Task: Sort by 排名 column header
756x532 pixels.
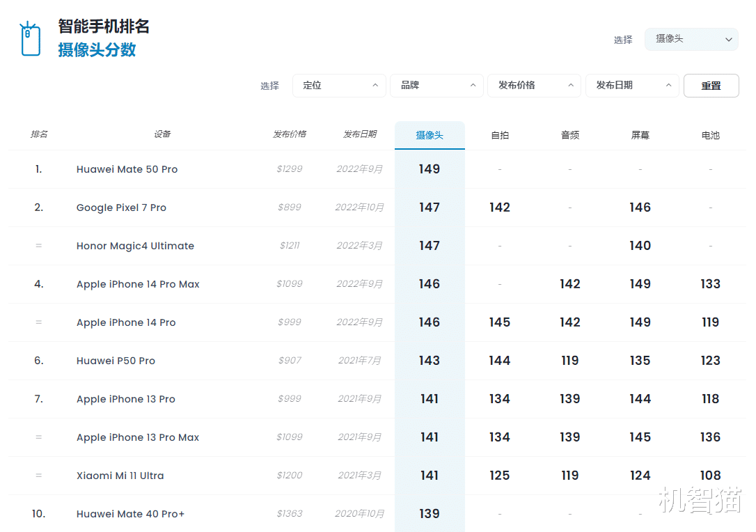Action: click(39, 134)
